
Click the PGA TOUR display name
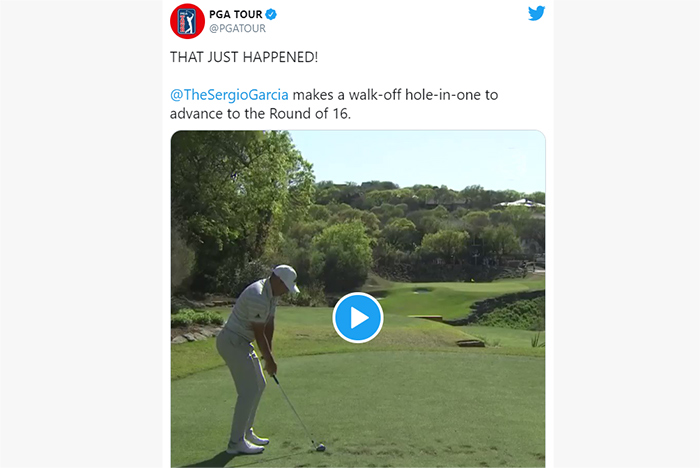tap(236, 14)
